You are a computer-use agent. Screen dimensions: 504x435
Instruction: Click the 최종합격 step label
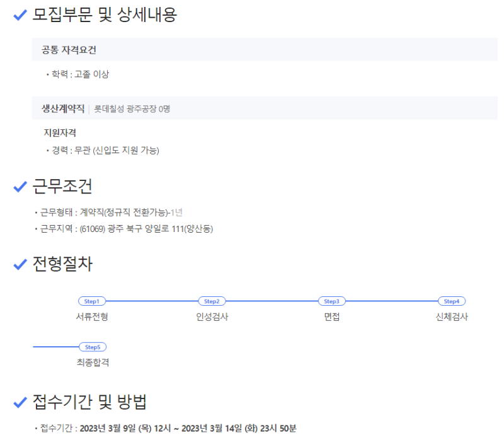[93, 362]
